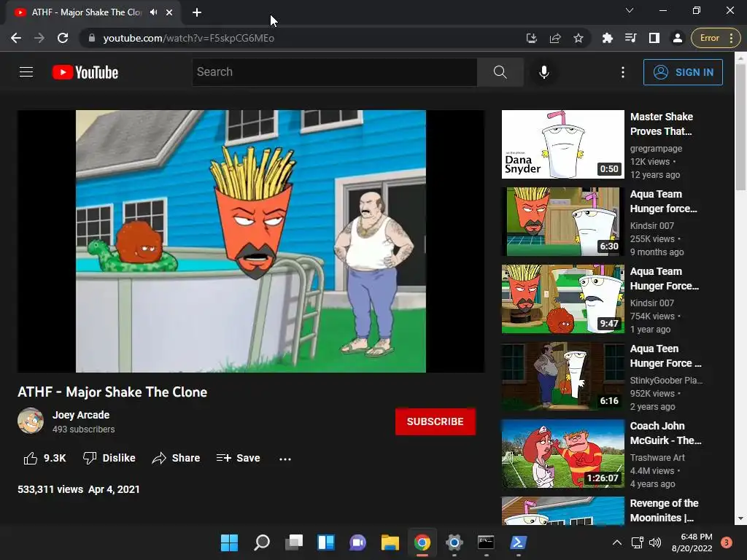
Task: Open the 6:30 Aqua Team Hunger force video
Action: pos(562,222)
